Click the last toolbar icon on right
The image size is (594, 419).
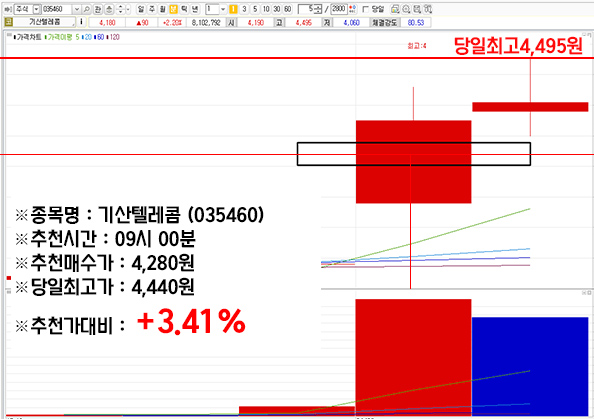click(428, 9)
